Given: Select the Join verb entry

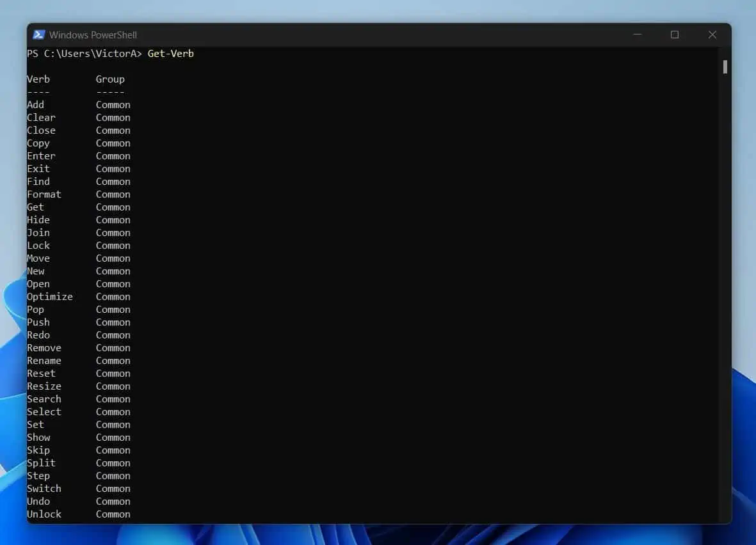Looking at the screenshot, I should [38, 232].
